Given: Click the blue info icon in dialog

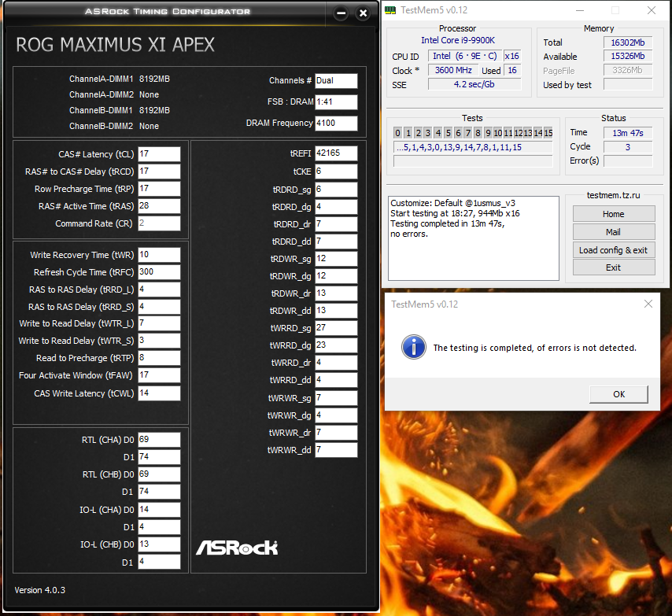Looking at the screenshot, I should coord(414,347).
